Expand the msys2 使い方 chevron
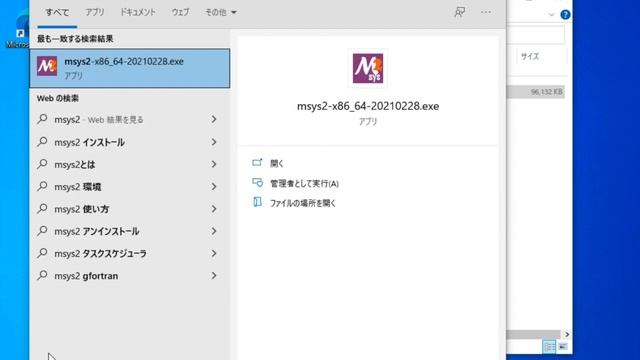Screen dimensions: 640x360 coord(214,209)
